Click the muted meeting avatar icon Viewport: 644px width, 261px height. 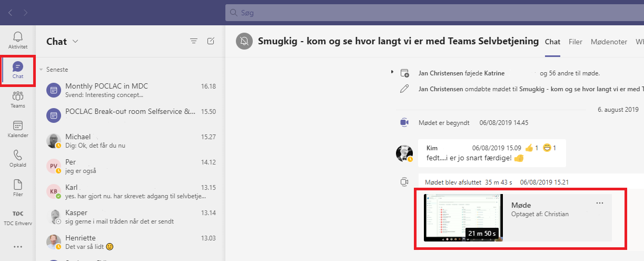(244, 41)
